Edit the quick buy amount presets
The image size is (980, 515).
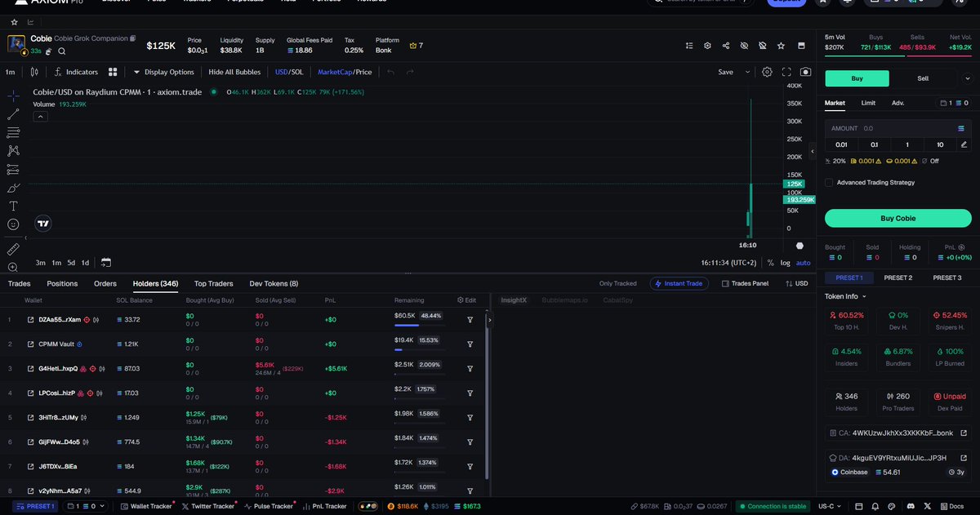[964, 144]
